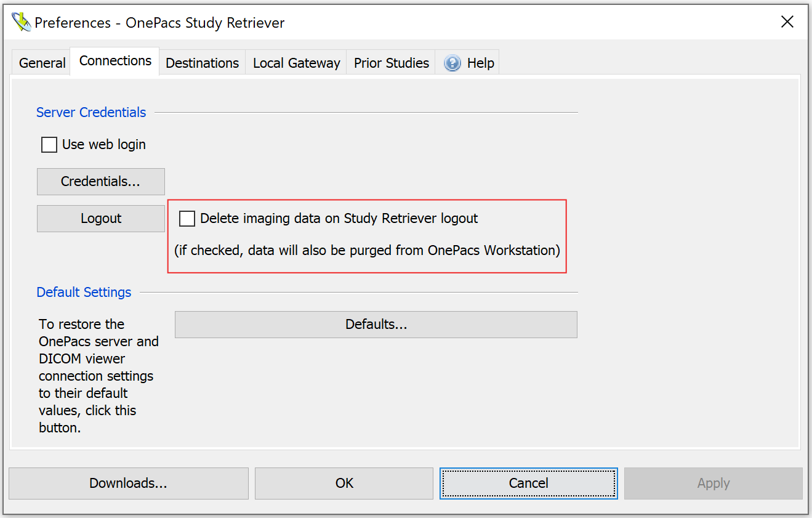Select the Connections tab

point(115,61)
